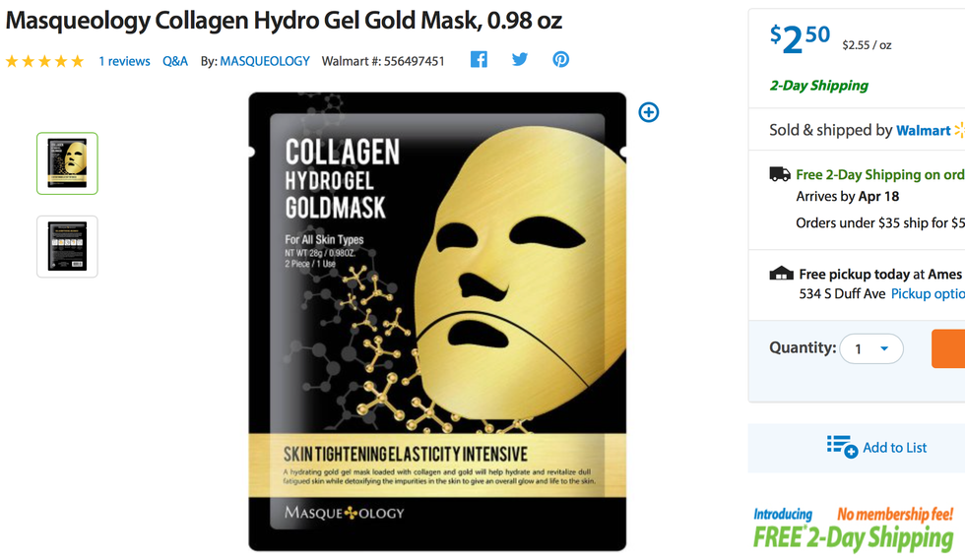
Task: Open the MASQUEOLOGY brand link
Action: 265,61
